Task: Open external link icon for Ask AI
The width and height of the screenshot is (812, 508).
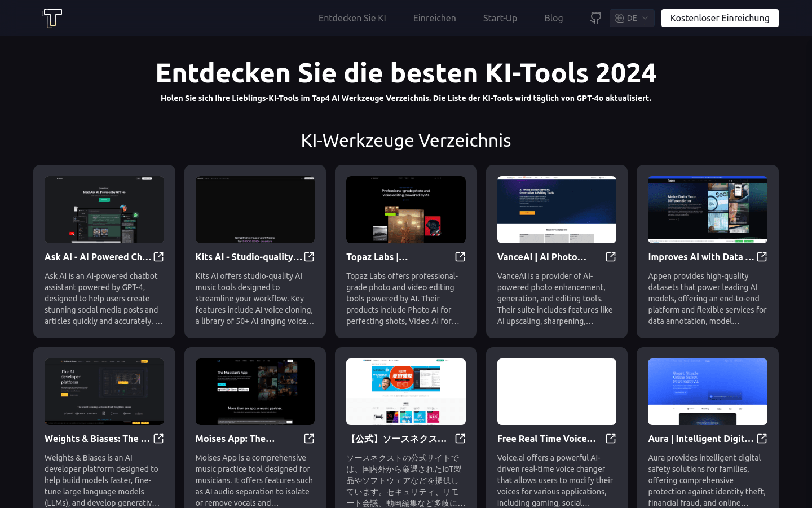Action: point(158,257)
